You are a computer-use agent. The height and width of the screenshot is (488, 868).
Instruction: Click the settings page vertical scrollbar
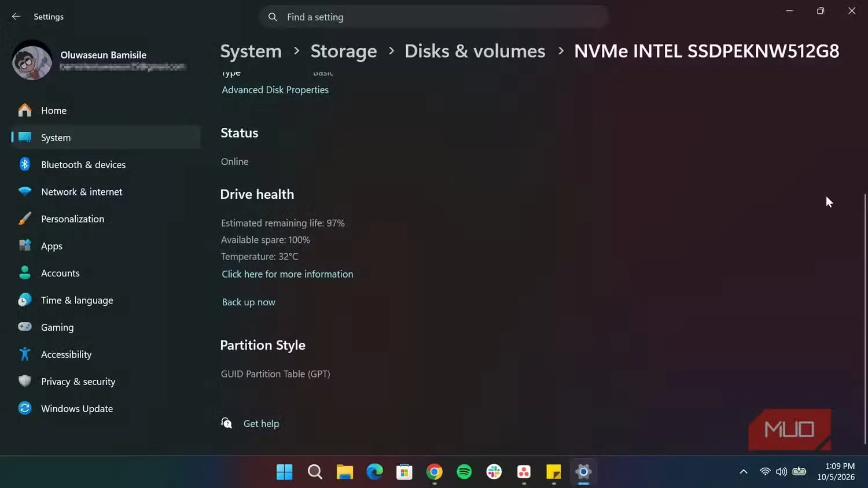(x=865, y=318)
